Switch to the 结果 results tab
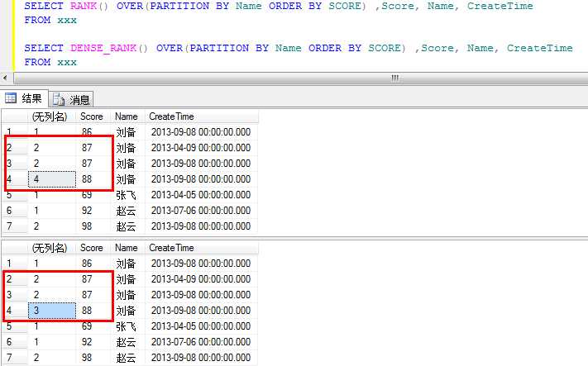This screenshot has width=588, height=366. 24,98
